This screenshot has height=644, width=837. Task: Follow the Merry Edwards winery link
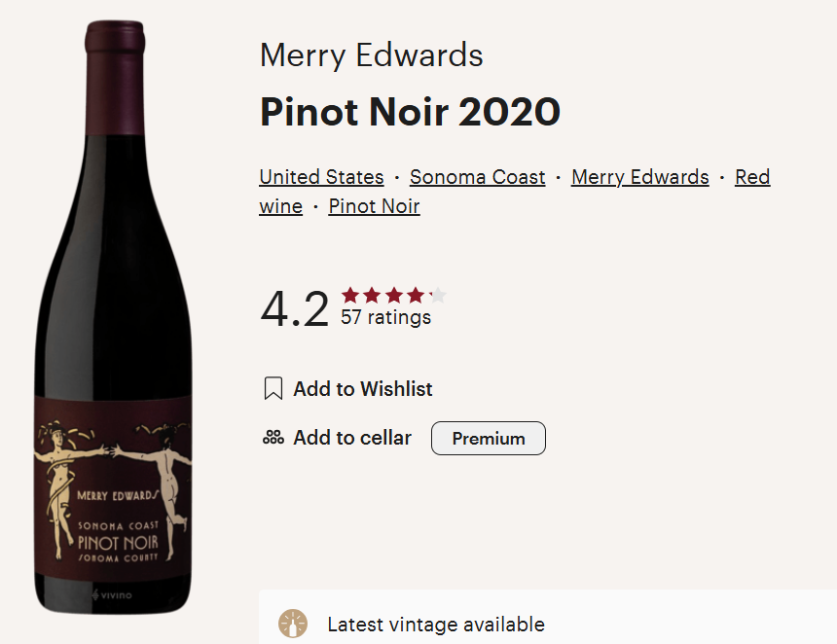click(x=640, y=177)
